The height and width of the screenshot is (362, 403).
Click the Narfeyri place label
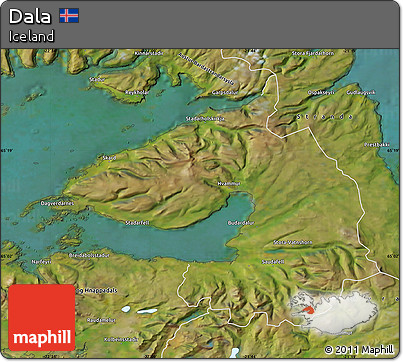click(41, 262)
